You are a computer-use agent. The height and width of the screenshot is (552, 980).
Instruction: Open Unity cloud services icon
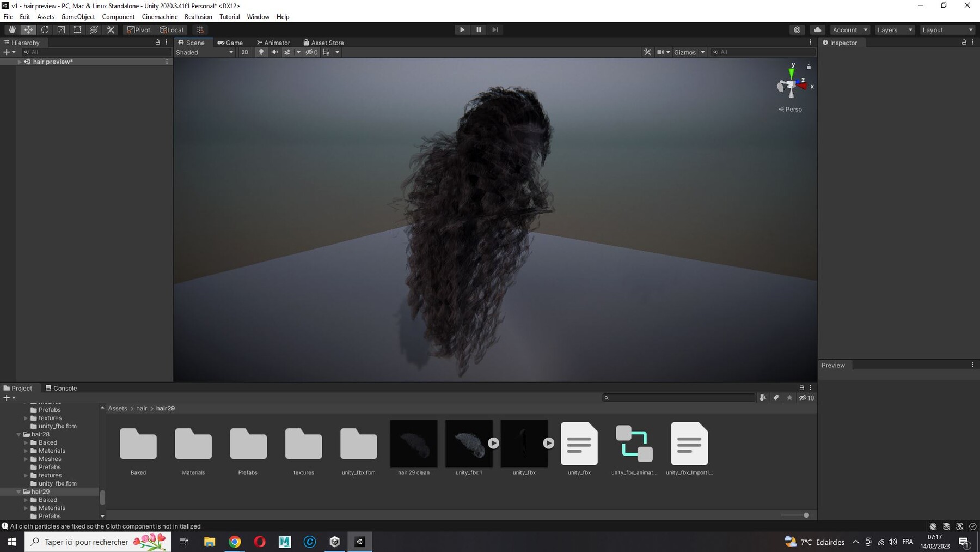[817, 30]
